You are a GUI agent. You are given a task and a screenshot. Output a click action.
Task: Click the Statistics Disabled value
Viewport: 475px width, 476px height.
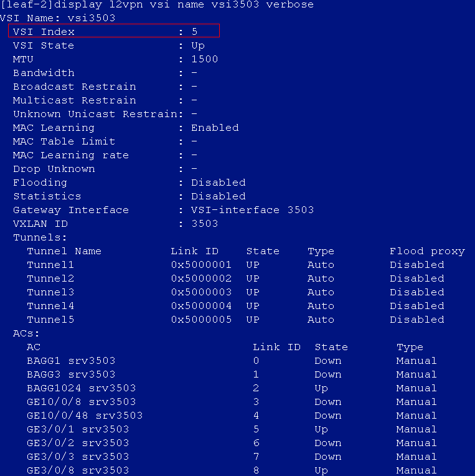[218, 196]
